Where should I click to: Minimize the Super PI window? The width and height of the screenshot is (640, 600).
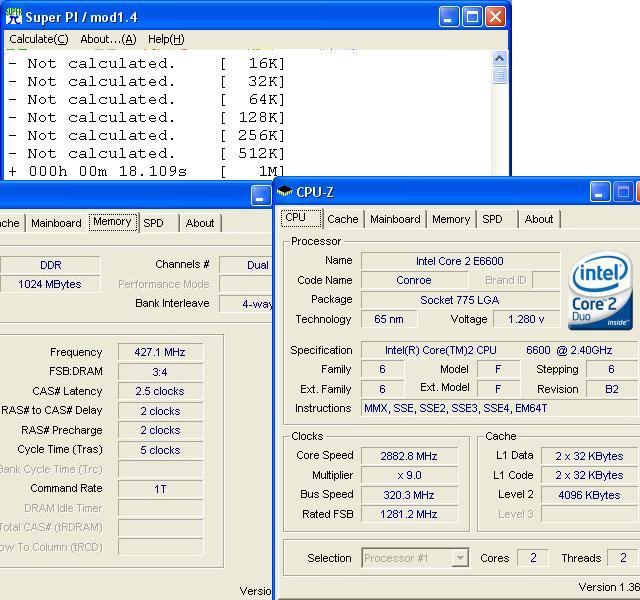pyautogui.click(x=449, y=17)
